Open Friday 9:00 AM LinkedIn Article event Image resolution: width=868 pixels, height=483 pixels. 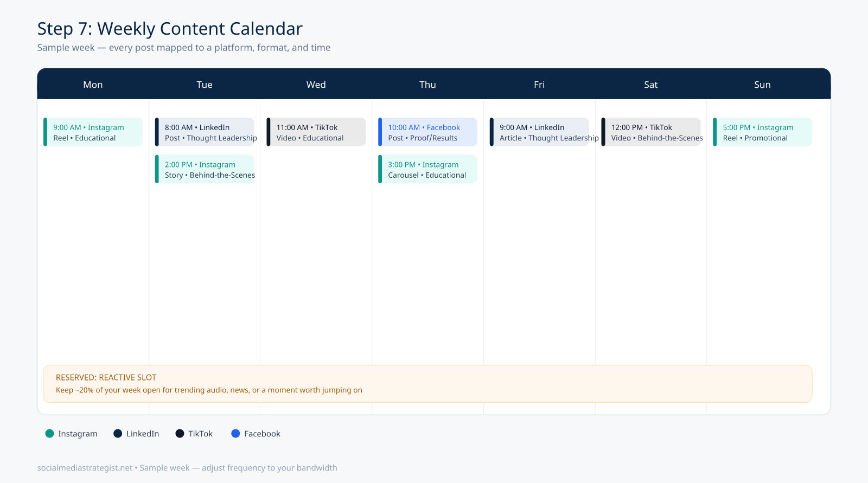click(539, 132)
